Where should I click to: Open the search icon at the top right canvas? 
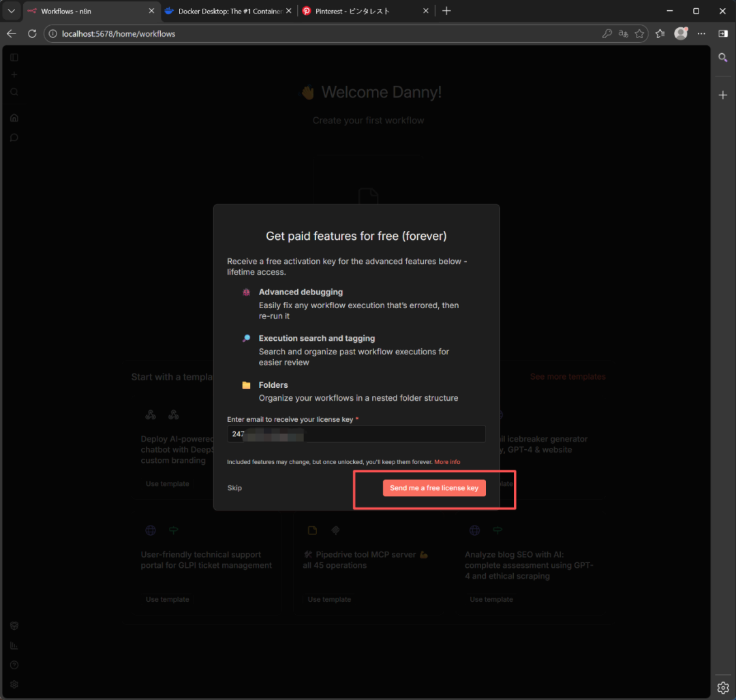[722, 58]
